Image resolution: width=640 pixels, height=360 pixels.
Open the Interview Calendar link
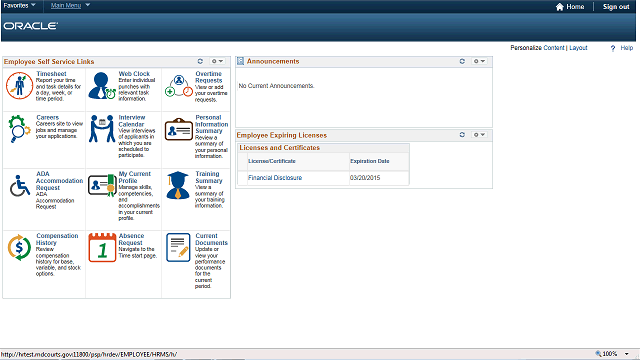click(131, 121)
